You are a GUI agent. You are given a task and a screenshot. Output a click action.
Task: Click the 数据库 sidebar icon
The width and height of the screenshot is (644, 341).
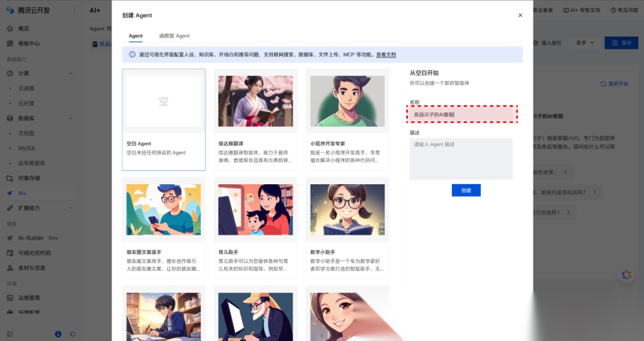[10, 118]
